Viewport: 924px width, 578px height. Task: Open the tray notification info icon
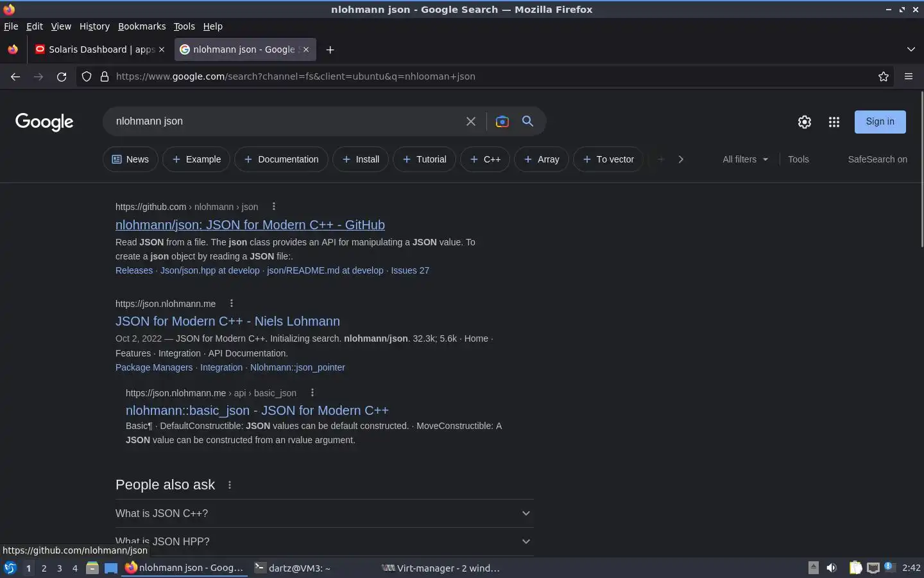889,567
